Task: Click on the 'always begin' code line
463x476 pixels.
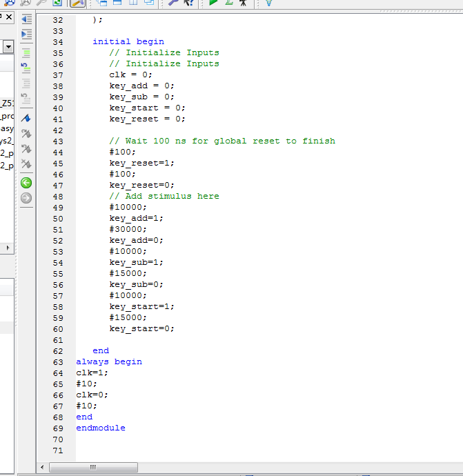Action: (x=109, y=361)
